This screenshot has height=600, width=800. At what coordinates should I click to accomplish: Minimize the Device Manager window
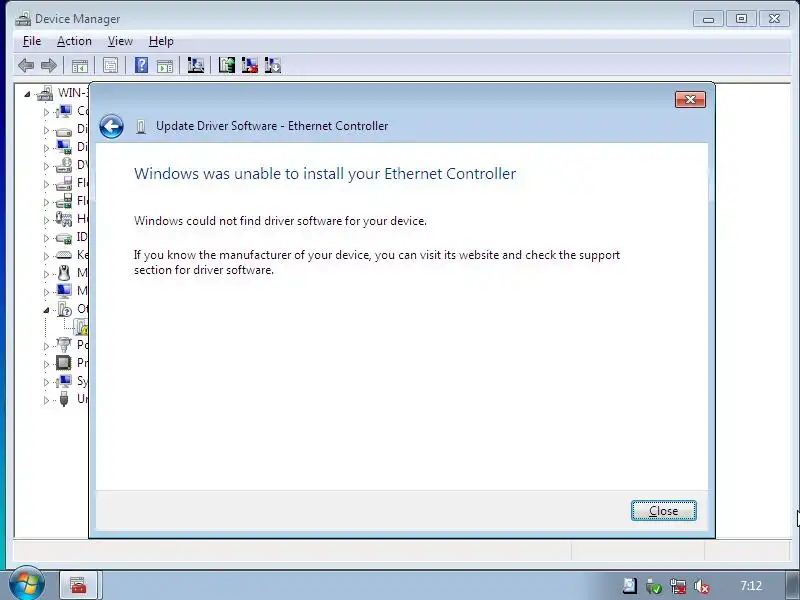[708, 19]
